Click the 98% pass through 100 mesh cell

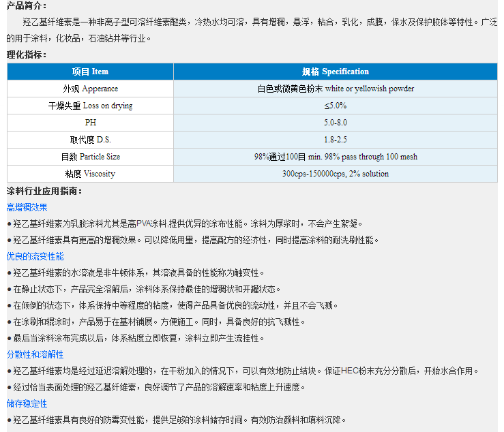tap(335, 157)
